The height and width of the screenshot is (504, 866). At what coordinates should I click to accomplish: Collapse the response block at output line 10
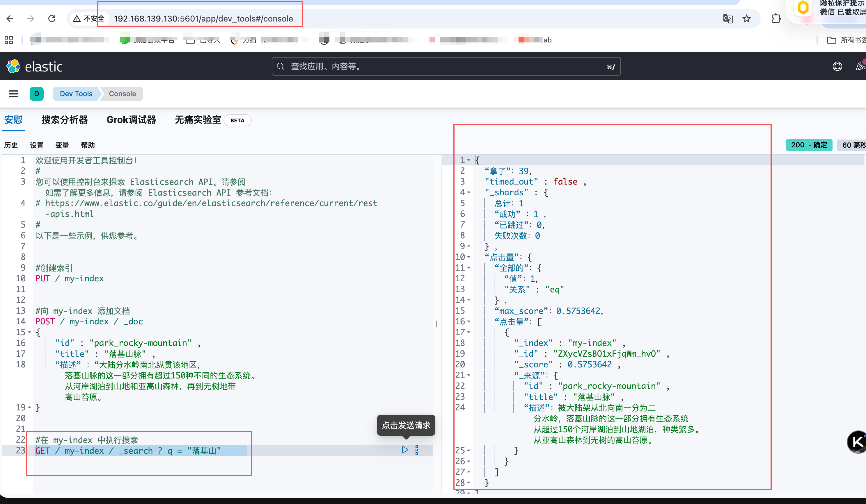pos(469,257)
